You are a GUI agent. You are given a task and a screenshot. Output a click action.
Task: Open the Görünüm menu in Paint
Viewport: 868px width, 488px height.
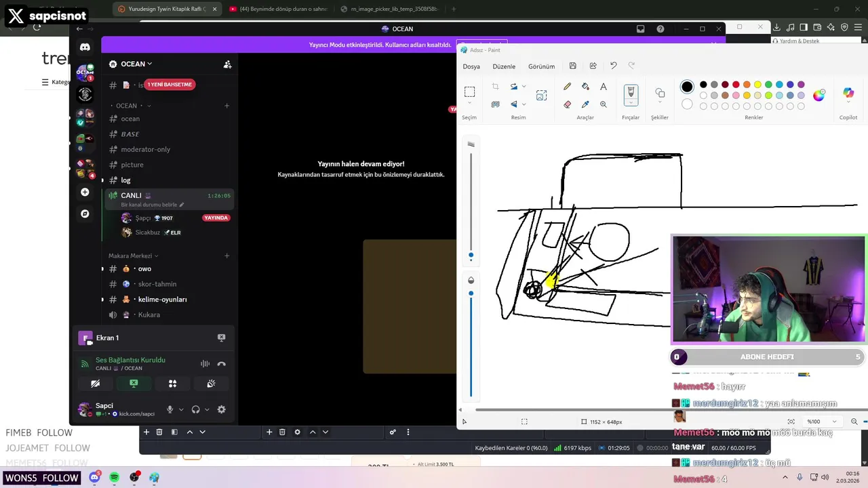click(542, 66)
